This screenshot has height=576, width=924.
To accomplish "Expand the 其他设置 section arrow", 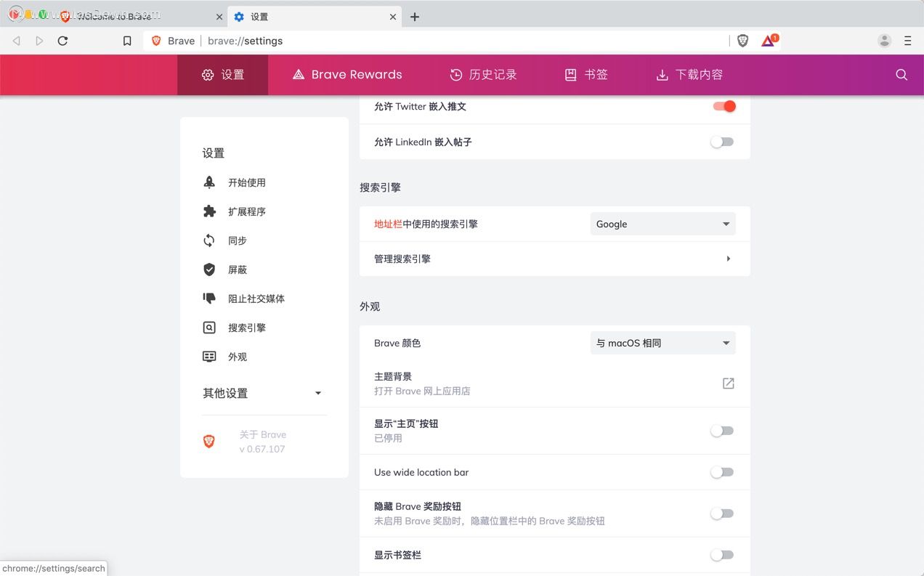I will pos(317,393).
